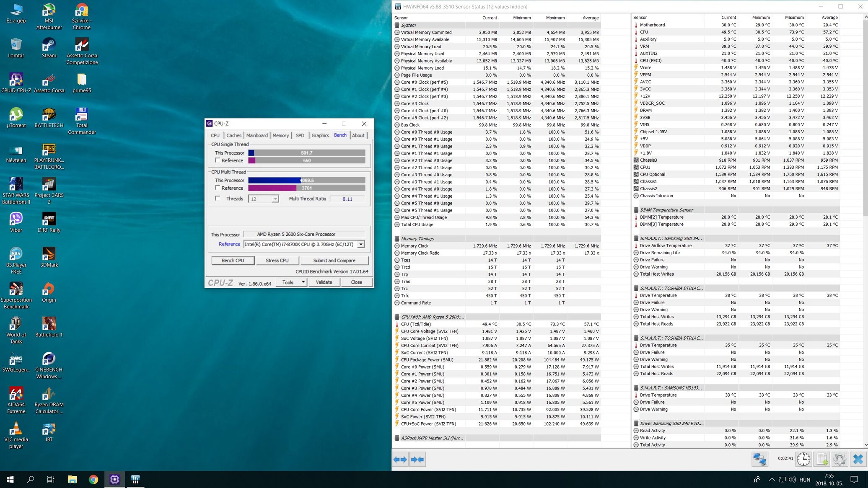Switch to the Graphics tab
The height and width of the screenshot is (488, 868).
tap(320, 135)
